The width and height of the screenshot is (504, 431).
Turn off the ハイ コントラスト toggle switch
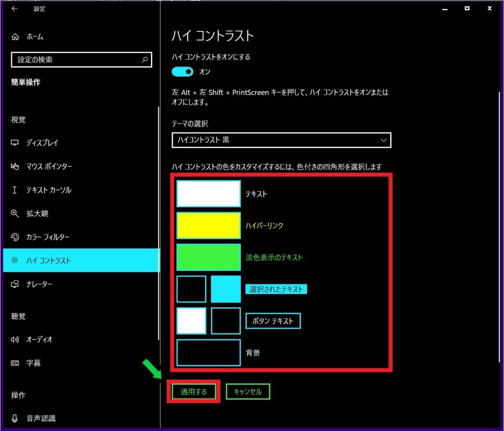coord(182,72)
